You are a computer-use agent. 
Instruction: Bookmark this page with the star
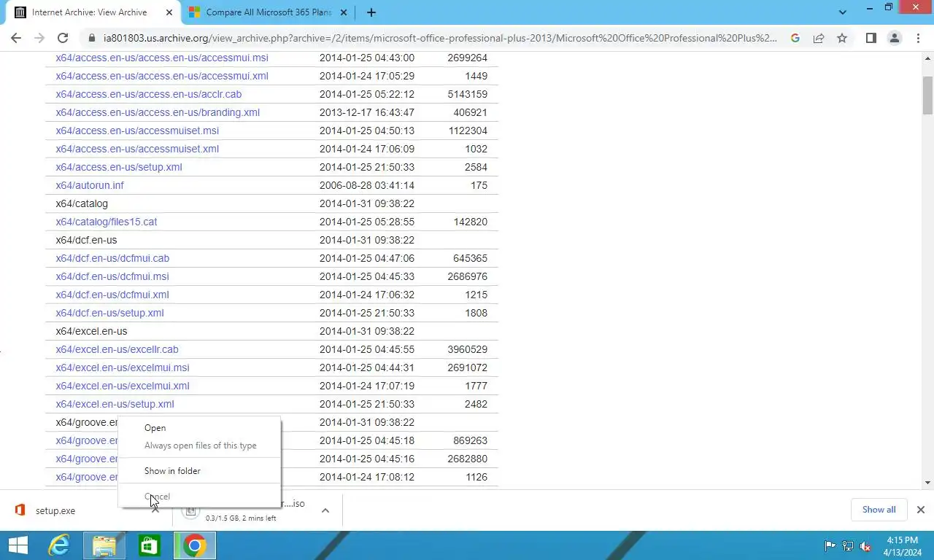842,38
